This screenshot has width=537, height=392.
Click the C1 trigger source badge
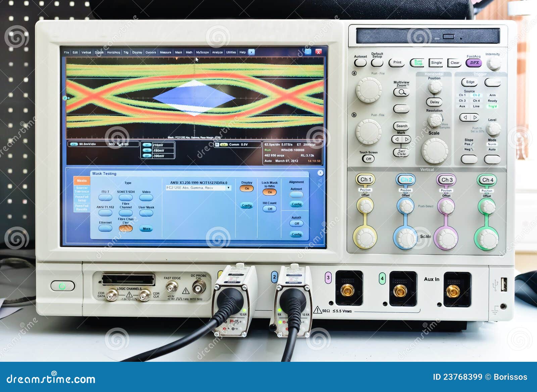point(223,144)
